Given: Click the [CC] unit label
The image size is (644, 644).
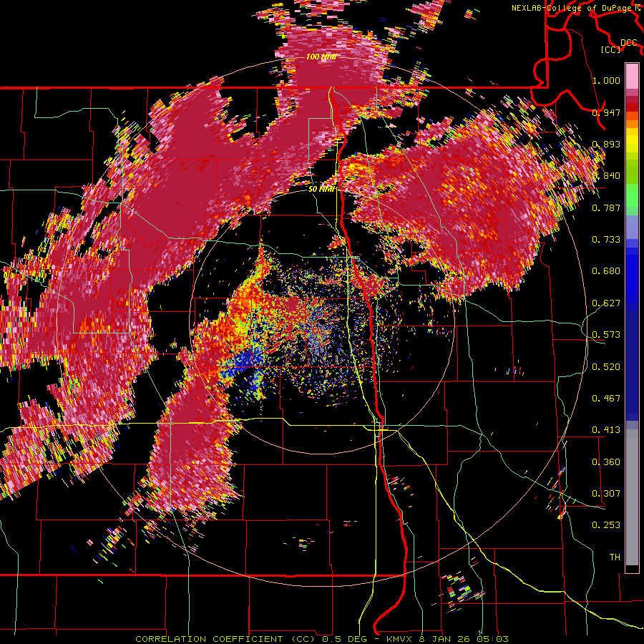Looking at the screenshot, I should (611, 49).
